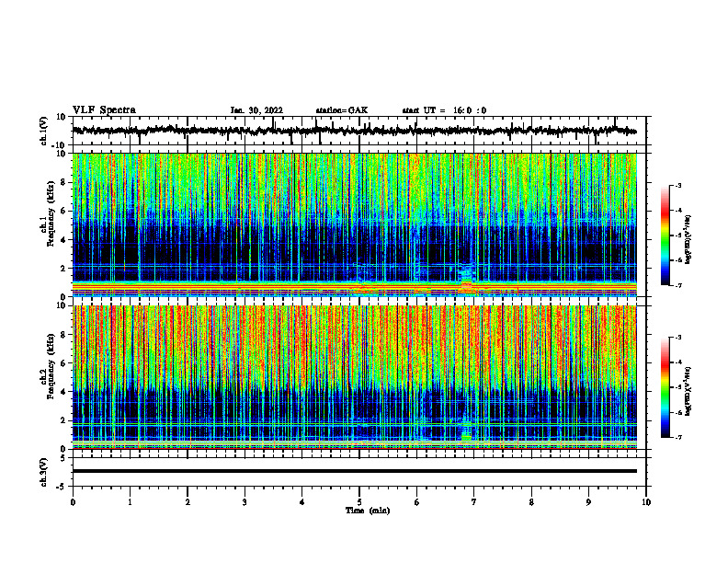
Task: Click time axis tick label "4"
Action: click(302, 502)
